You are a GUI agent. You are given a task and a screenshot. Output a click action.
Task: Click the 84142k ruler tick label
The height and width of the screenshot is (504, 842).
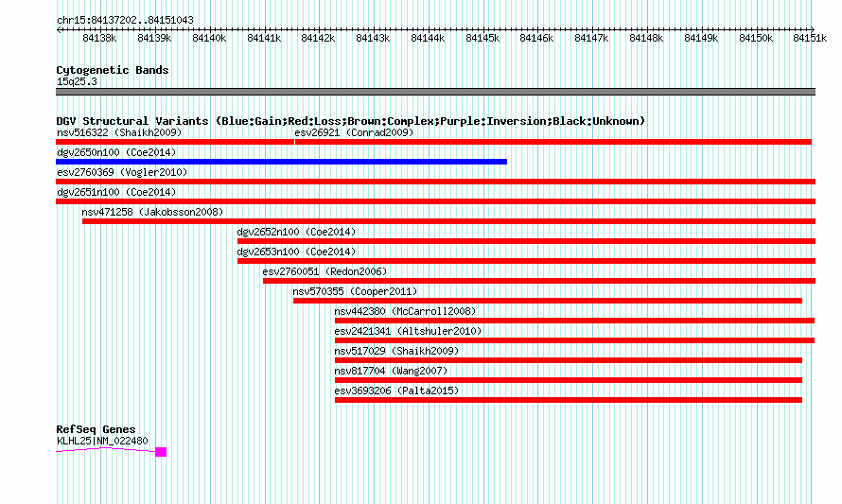318,38
